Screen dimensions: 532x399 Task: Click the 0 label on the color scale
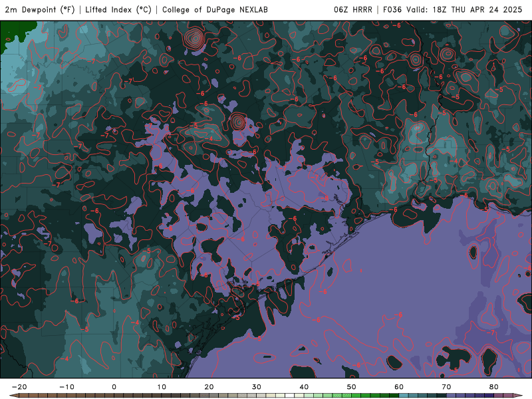114,387
